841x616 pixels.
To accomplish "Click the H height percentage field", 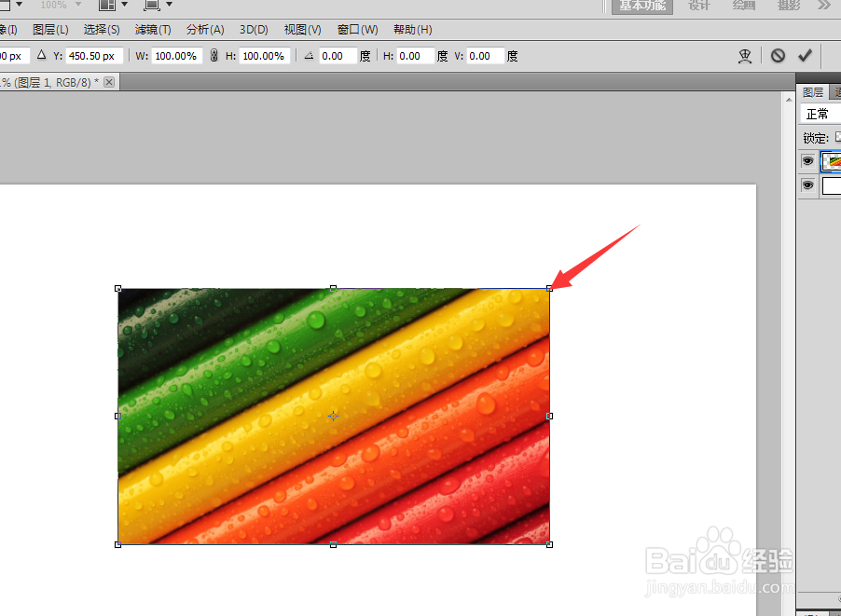I will pyautogui.click(x=265, y=56).
